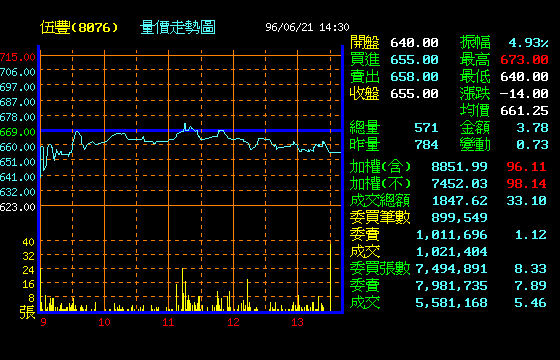Select the volume axis label 16
This screenshot has height=360, width=560.
(29, 284)
